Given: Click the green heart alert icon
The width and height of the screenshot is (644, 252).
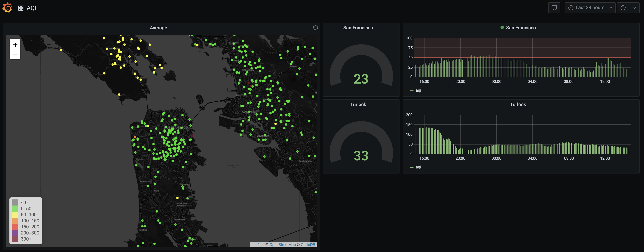Looking at the screenshot, I should pos(502,28).
